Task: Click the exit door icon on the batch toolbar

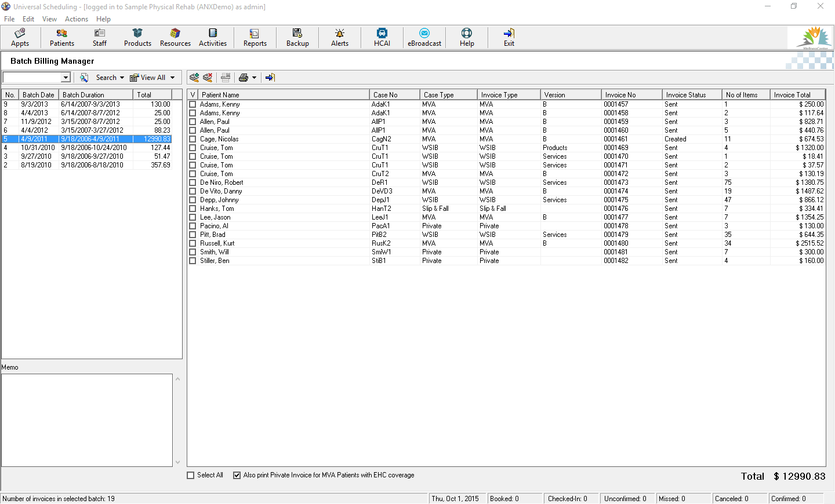Action: 269,77
